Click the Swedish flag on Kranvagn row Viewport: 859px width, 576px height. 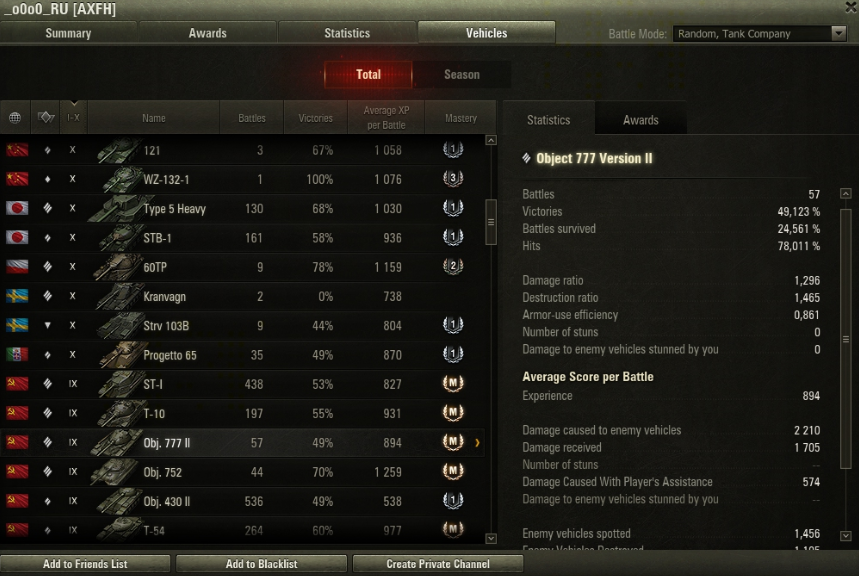pyautogui.click(x=17, y=296)
